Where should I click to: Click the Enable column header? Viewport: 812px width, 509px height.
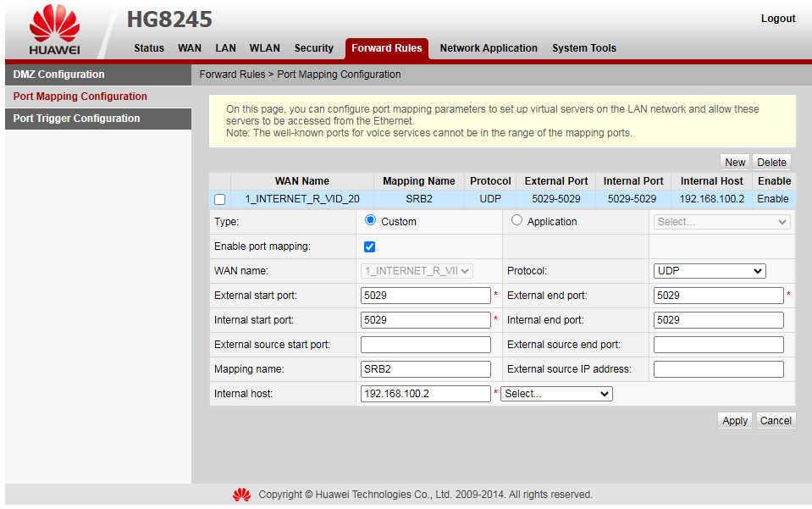click(774, 181)
